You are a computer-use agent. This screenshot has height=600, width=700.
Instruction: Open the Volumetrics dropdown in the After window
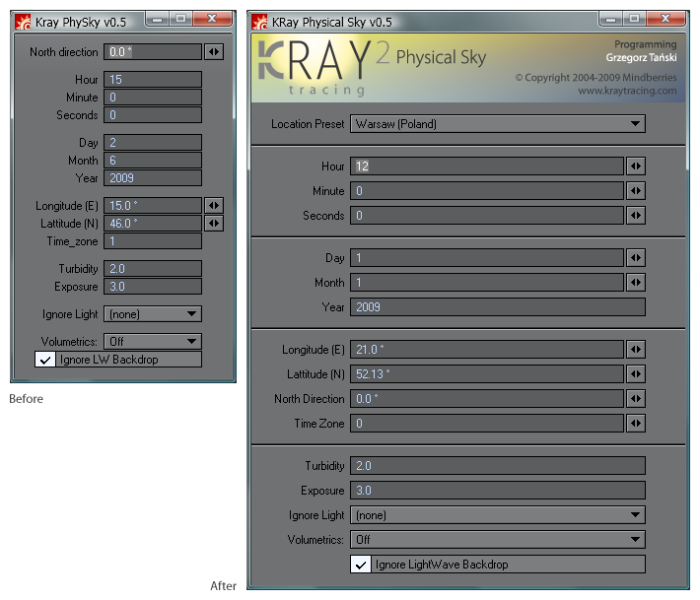(x=498, y=540)
